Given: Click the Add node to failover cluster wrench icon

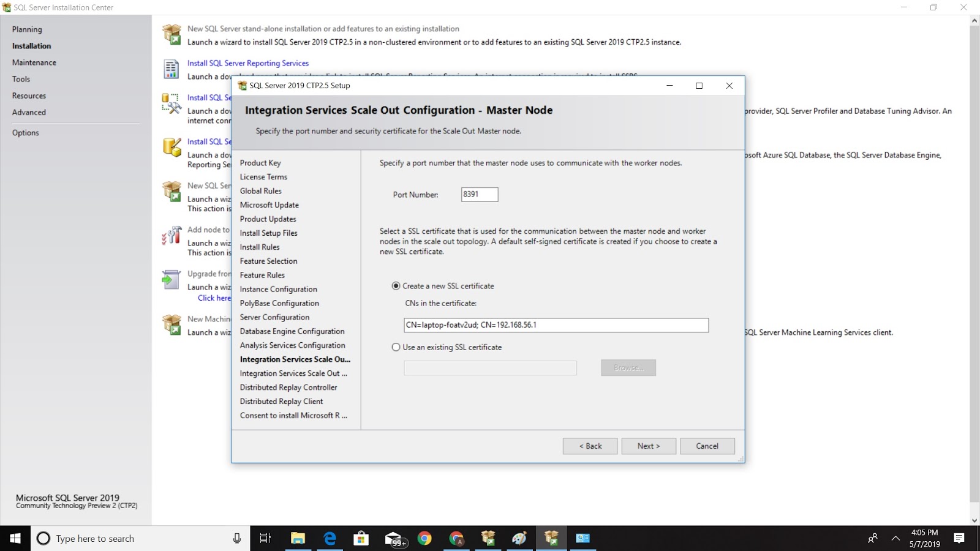Looking at the screenshot, I should click(171, 237).
